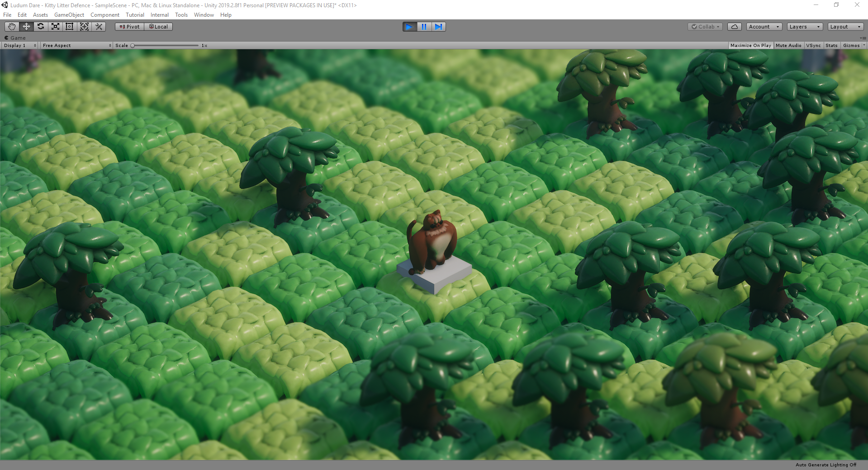The image size is (868, 470).
Task: Open the Tools menu
Action: [181, 15]
